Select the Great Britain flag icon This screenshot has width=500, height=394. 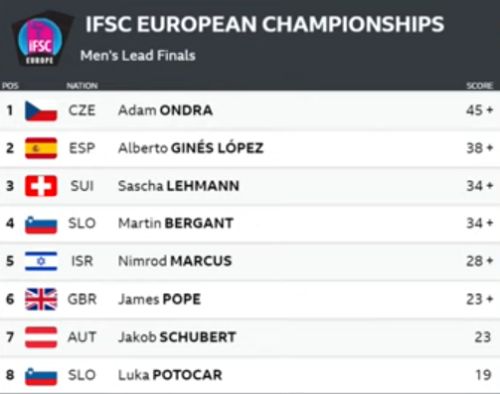click(41, 299)
